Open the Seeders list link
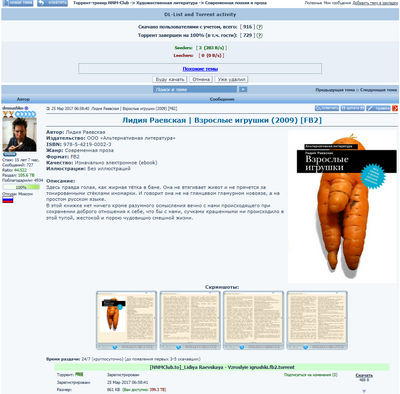 [x=183, y=48]
